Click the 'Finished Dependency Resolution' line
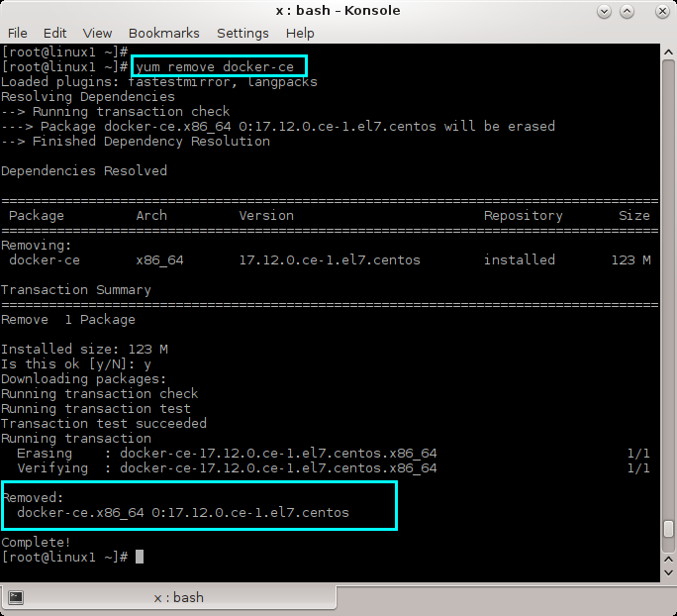The image size is (677, 616). (x=136, y=142)
